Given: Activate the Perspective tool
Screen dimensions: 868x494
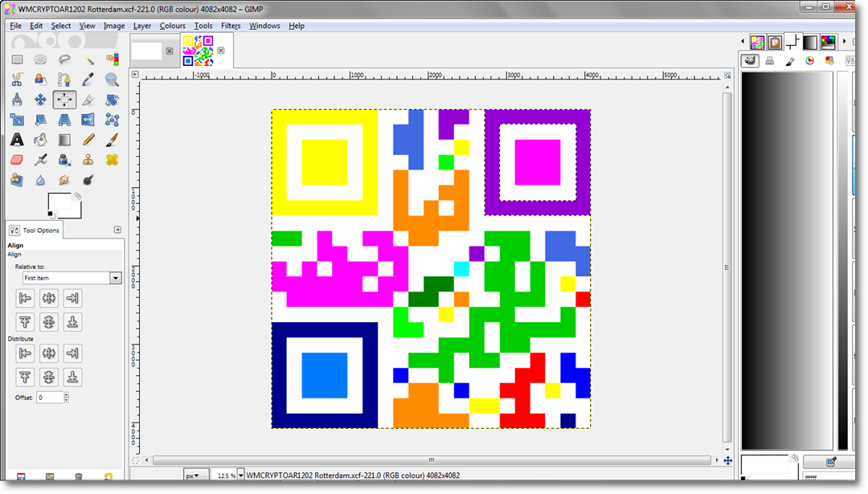Looking at the screenshot, I should (64, 120).
